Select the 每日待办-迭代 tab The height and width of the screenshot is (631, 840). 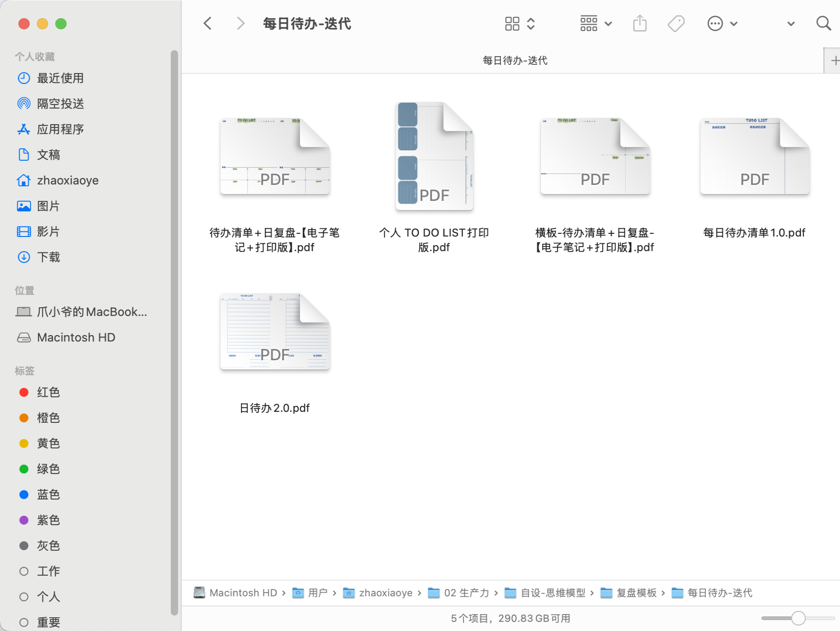514,60
